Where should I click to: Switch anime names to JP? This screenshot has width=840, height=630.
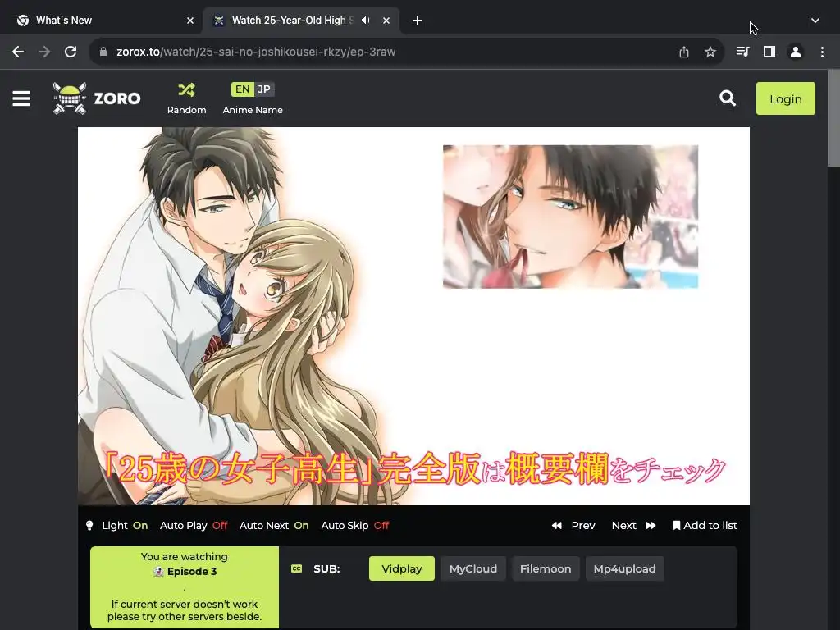click(x=264, y=89)
